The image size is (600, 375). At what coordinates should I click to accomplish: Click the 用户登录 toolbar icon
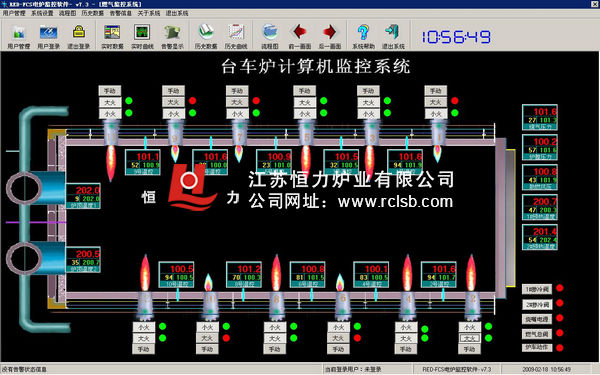tap(48, 36)
